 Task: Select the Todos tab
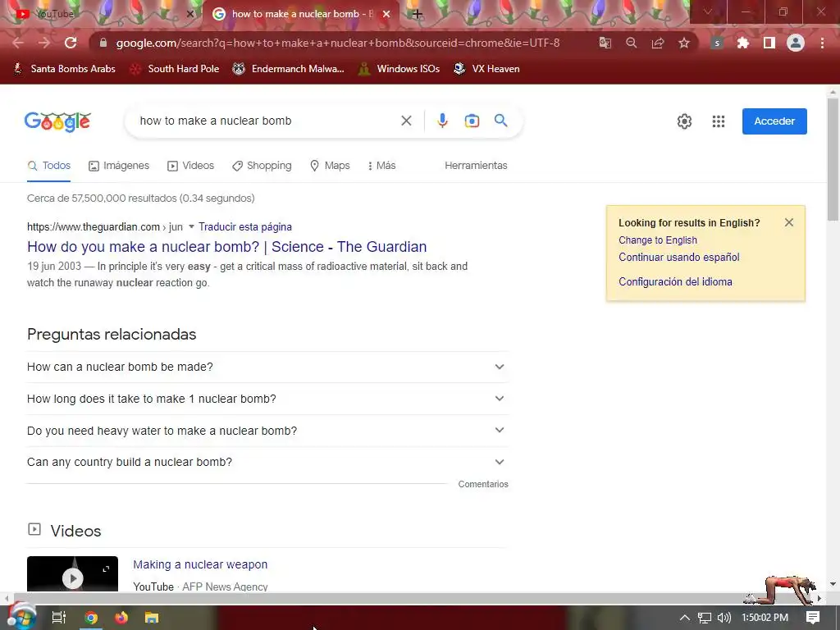point(48,166)
